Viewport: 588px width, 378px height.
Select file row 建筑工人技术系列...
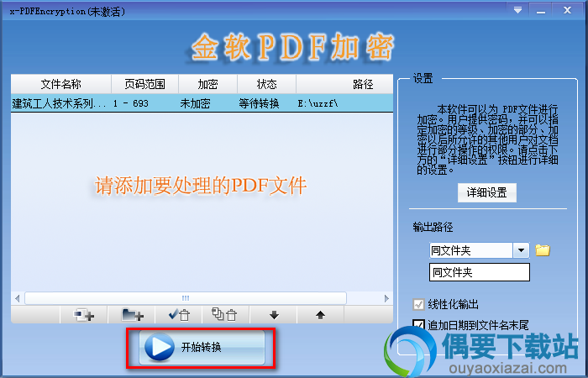[202, 103]
